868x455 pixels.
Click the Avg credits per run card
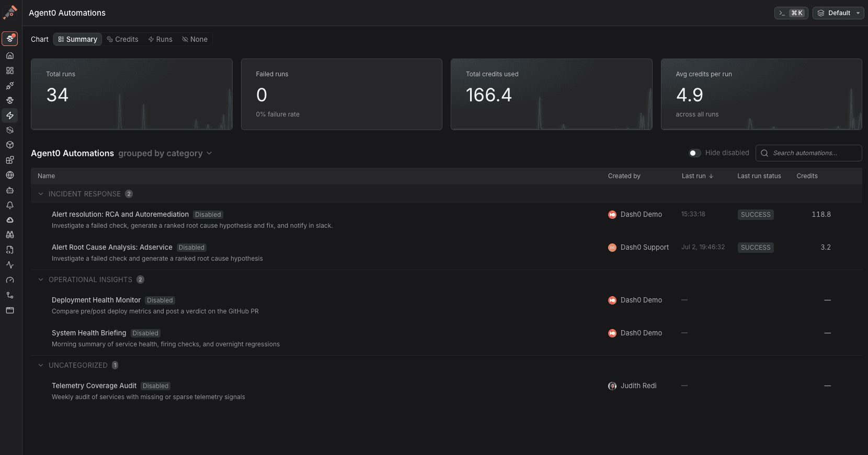[x=761, y=94]
